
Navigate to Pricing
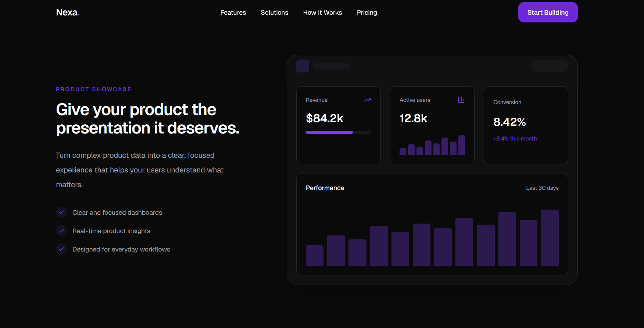point(367,13)
